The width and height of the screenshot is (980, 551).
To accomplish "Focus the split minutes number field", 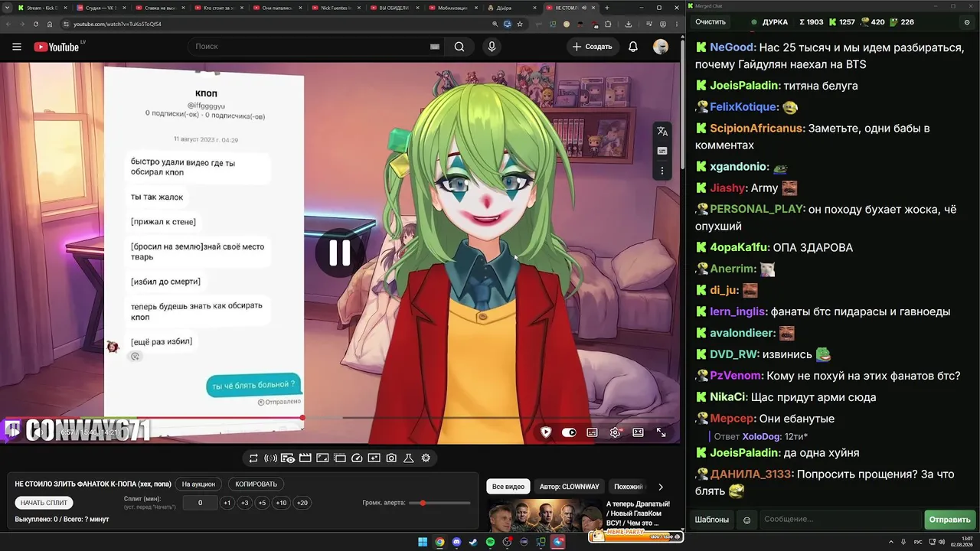I will 201,503.
